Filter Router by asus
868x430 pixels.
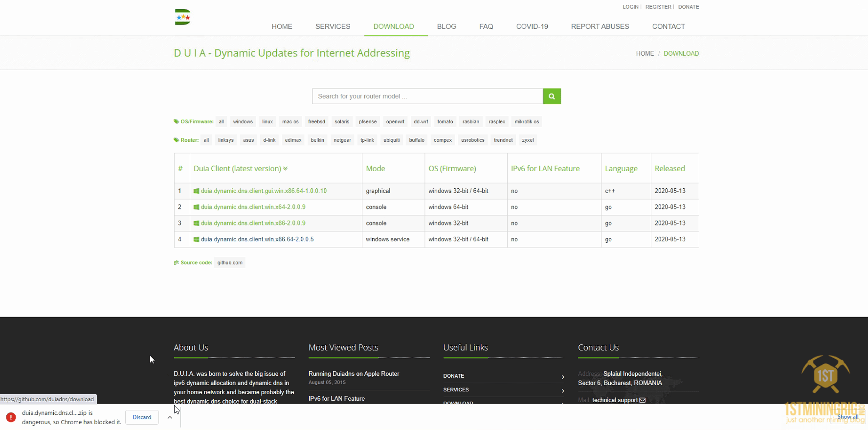tap(248, 140)
